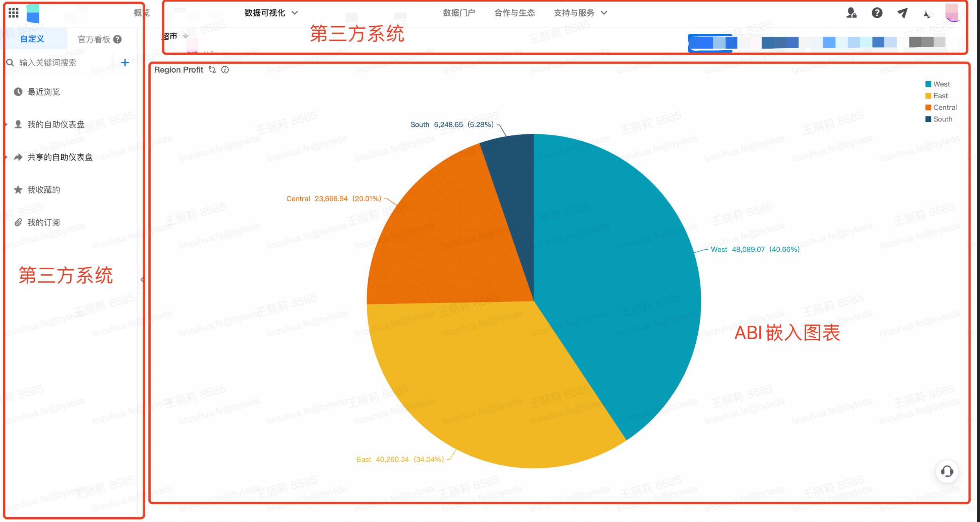
Task: Open the 数据门户 menu item
Action: point(459,13)
